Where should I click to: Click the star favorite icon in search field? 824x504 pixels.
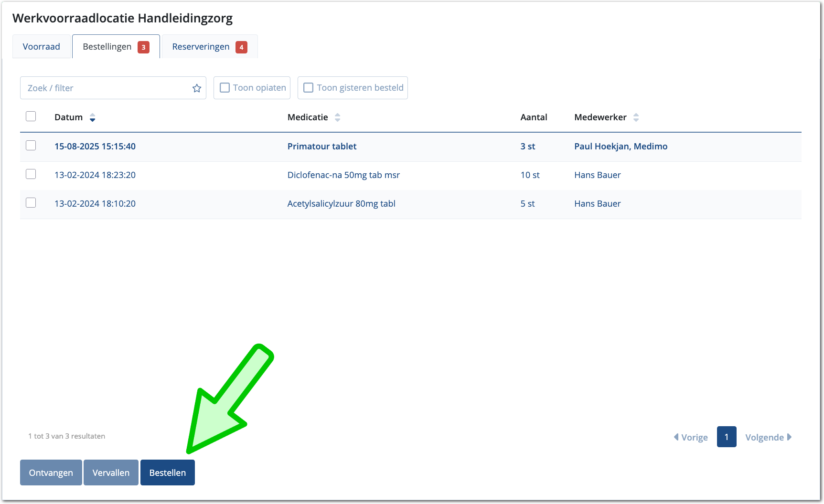pyautogui.click(x=196, y=88)
